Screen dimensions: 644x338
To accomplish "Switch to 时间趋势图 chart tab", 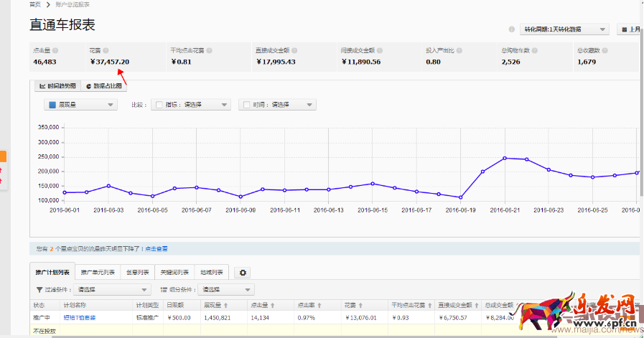I will pyautogui.click(x=58, y=86).
